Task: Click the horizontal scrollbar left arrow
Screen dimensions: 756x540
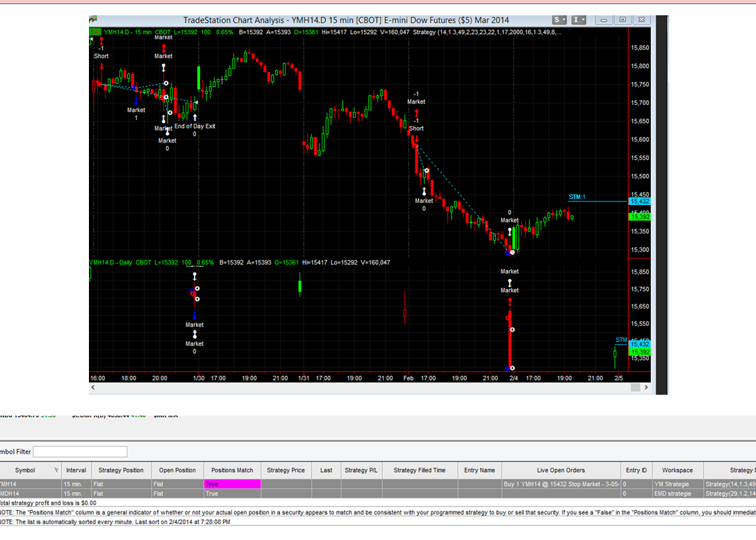Action: [x=93, y=387]
